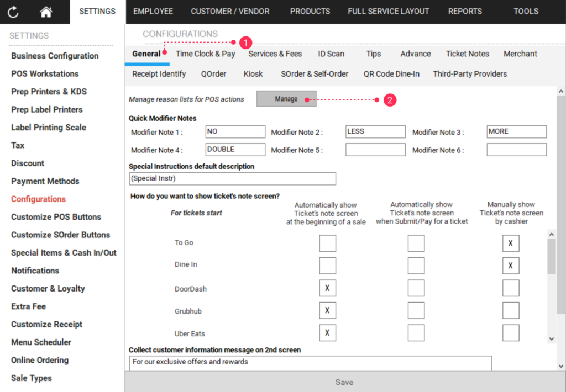Open Tax settings

[18, 145]
